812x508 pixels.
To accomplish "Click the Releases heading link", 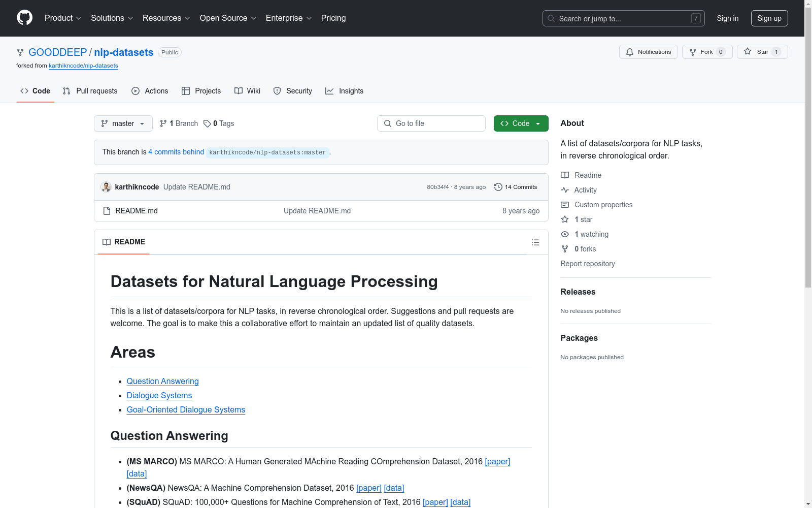I will click(578, 292).
